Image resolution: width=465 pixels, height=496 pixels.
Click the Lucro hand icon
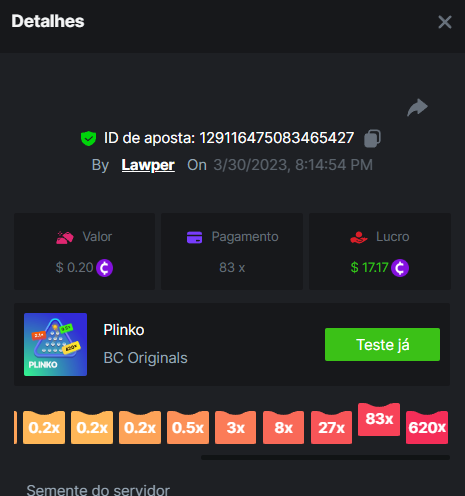click(359, 237)
